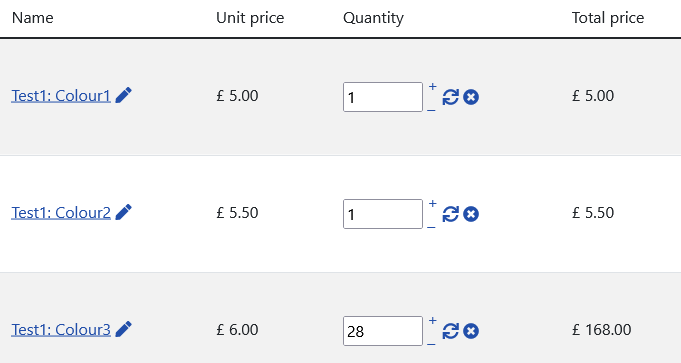This screenshot has height=363, width=681.
Task: Click the edit pencil beside Test1: Colour2
Action: pyautogui.click(x=123, y=212)
